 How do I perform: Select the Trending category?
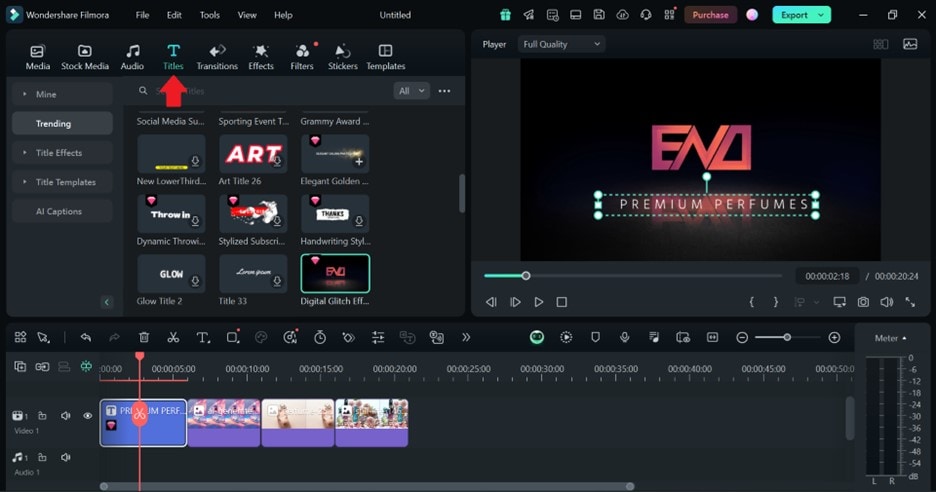coord(62,124)
